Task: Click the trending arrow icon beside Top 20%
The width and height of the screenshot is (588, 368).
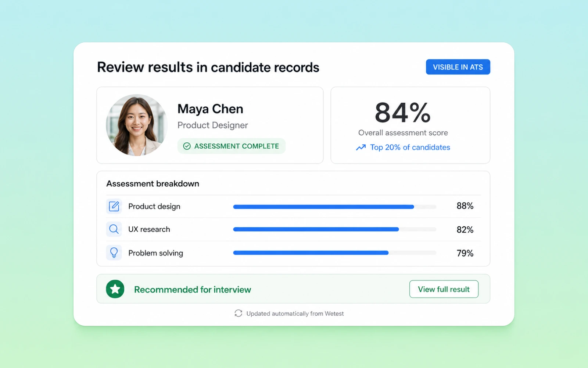Action: pyautogui.click(x=361, y=147)
